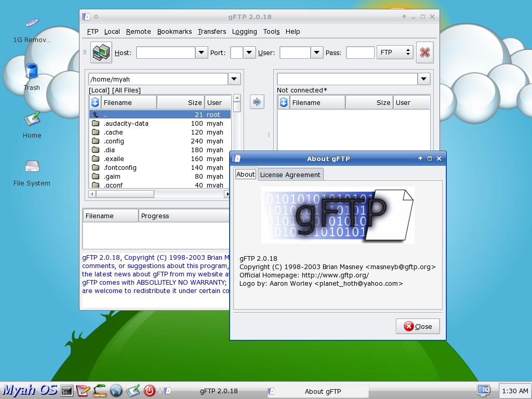Click remote User column header
Screen dimensions: 532x399
[x=411, y=102]
